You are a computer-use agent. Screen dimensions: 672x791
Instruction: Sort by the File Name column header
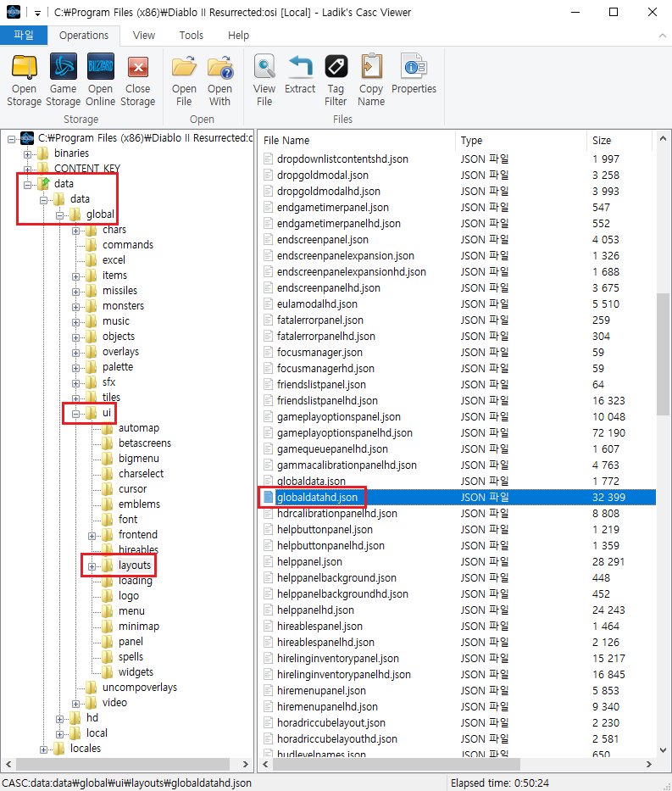point(357,140)
